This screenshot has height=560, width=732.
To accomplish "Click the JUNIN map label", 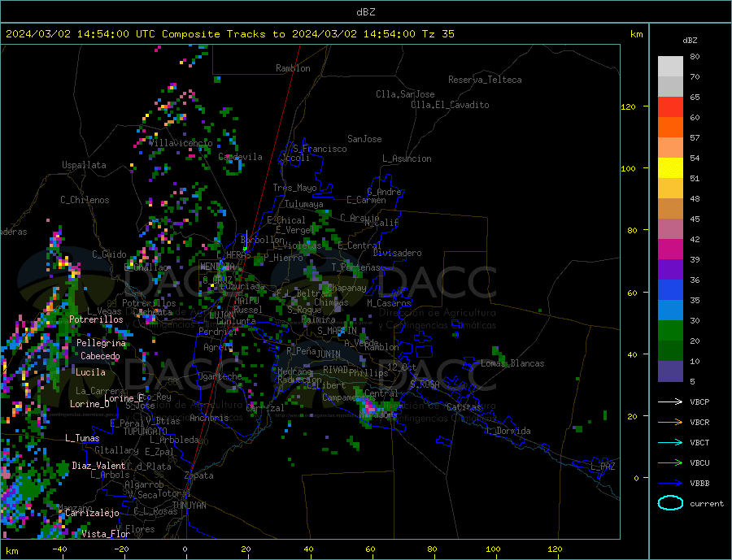I will (329, 354).
